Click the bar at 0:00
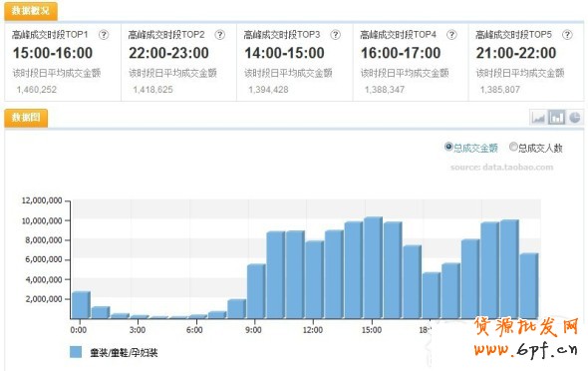Screen dimensions: 588x371 click(81, 305)
